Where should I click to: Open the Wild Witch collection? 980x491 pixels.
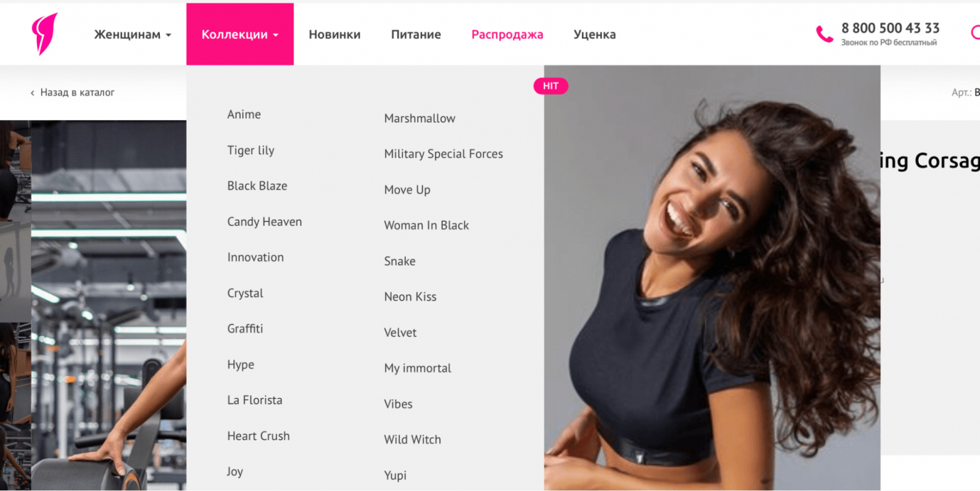pos(412,440)
